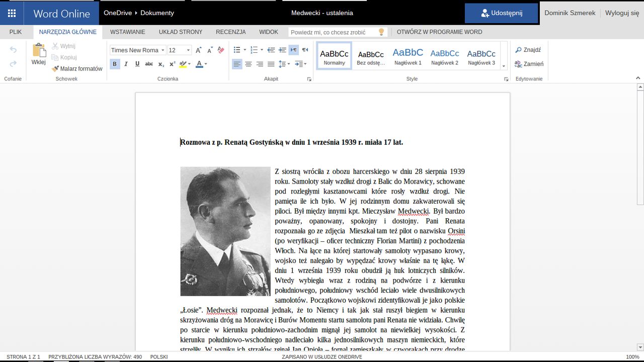
Task: Expand bullet list style dropdown
Action: coord(245,50)
